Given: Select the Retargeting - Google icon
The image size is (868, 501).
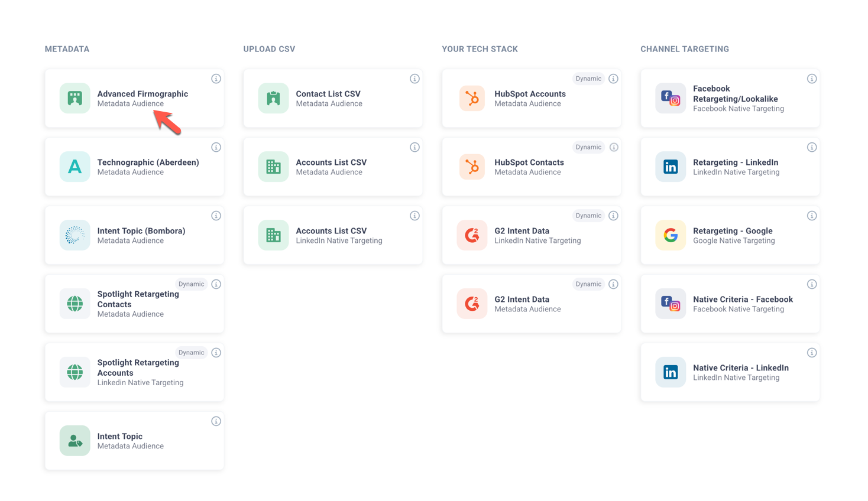Looking at the screenshot, I should click(670, 235).
